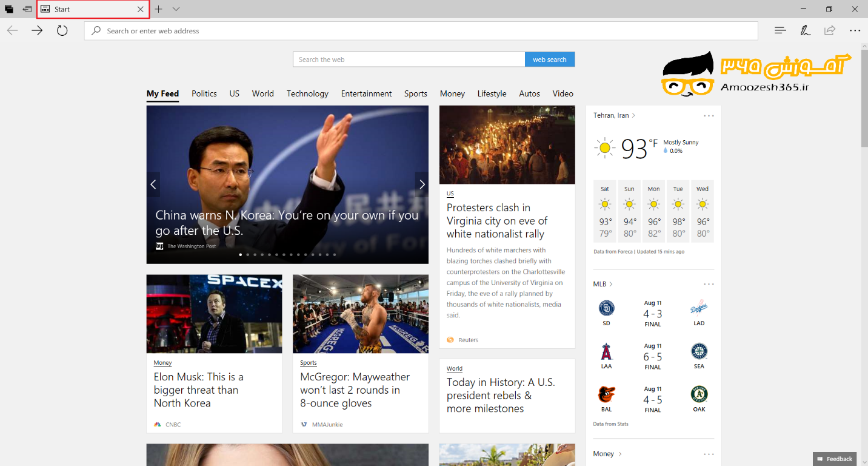Click the Orioles BAL team logo

[606, 394]
